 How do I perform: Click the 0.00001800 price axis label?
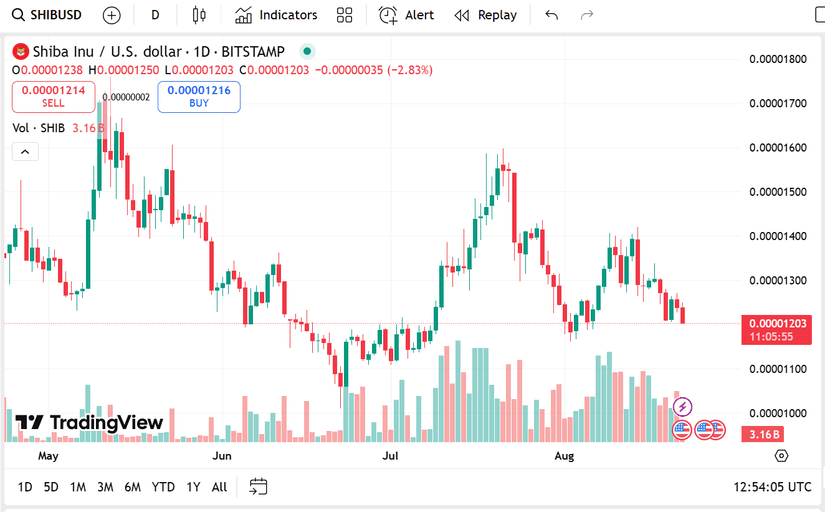pyautogui.click(x=778, y=59)
